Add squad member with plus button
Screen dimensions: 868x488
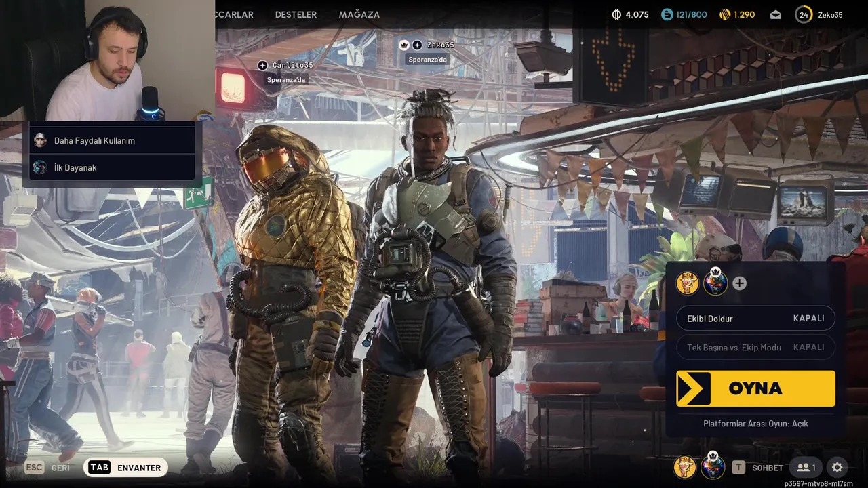coord(740,283)
